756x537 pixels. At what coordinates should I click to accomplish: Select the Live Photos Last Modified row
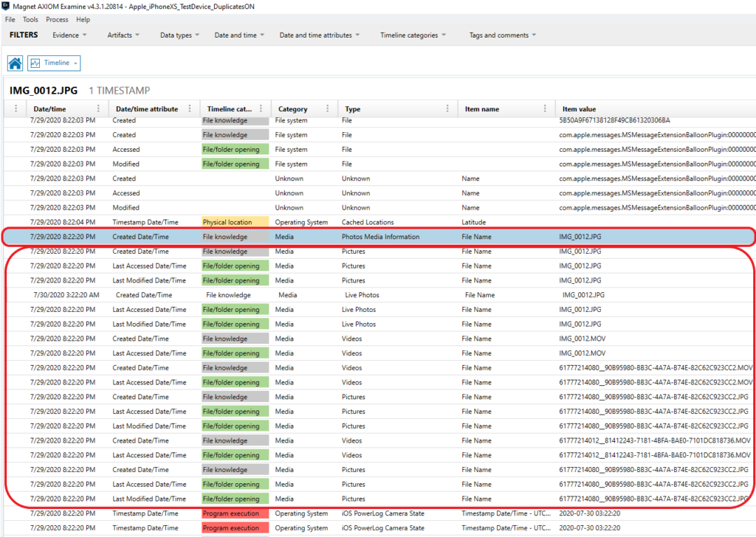click(x=379, y=324)
